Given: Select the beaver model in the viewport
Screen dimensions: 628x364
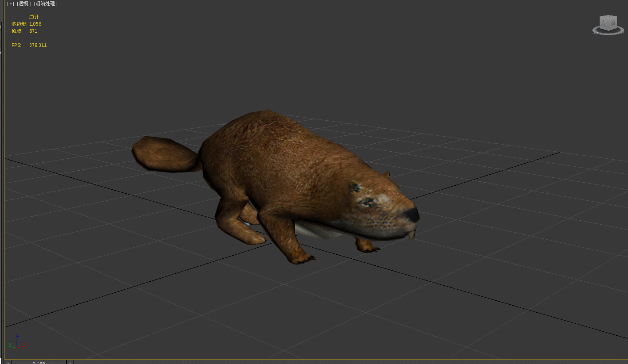Looking at the screenshot, I should tap(283, 177).
